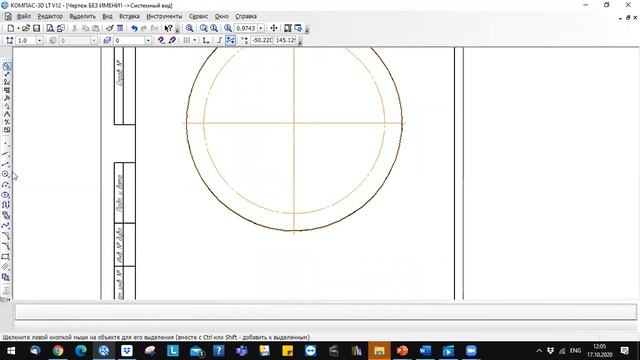Select the arc drawing tool
Viewport: 640px width, 360px height.
[x=6, y=185]
